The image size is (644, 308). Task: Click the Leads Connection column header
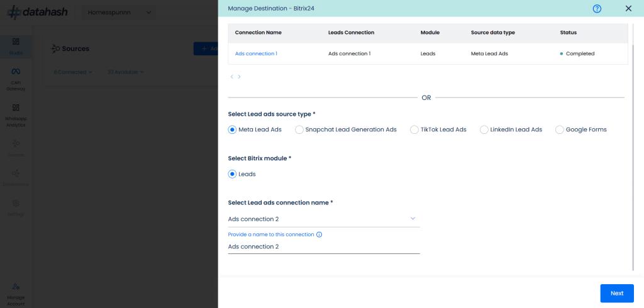coord(351,33)
